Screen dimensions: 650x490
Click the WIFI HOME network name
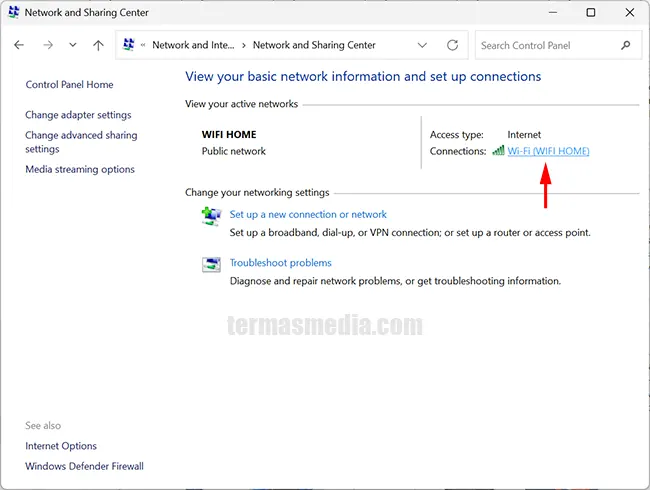coord(229,134)
